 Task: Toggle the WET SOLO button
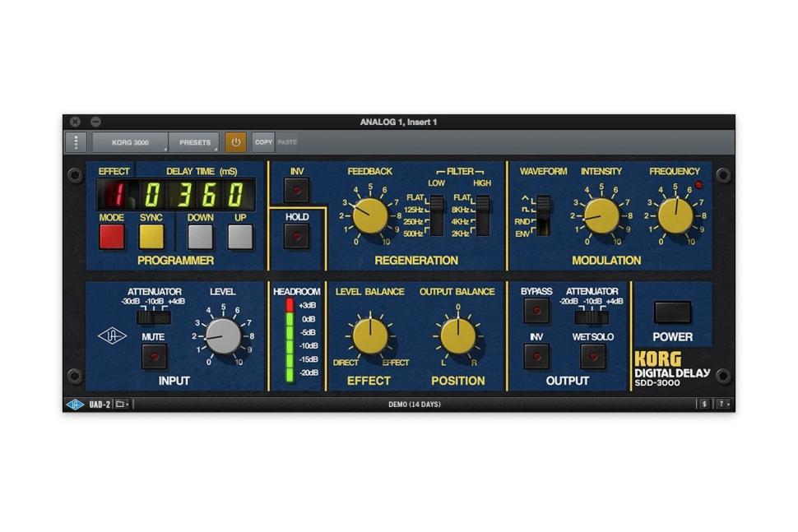pos(593,356)
